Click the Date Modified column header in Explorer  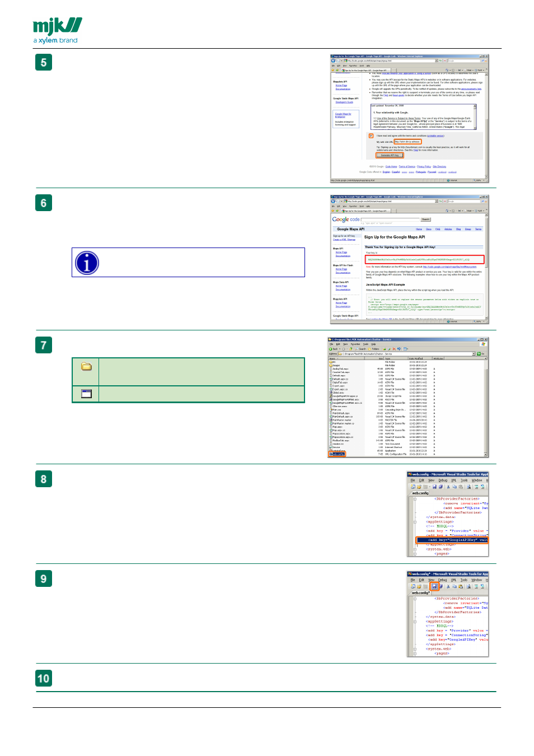419,358
